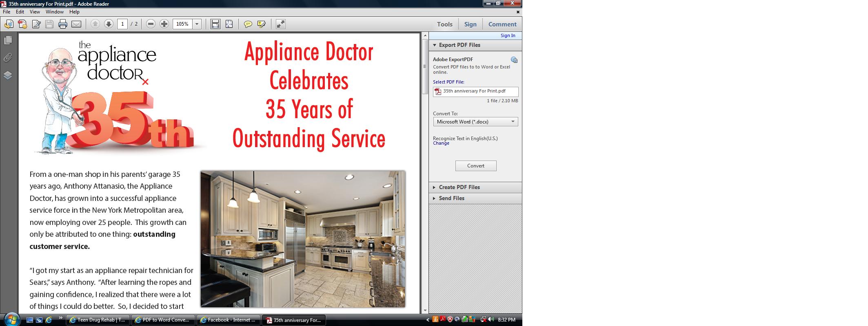Image resolution: width=868 pixels, height=326 pixels.
Task: Open the Window menu
Action: click(54, 12)
